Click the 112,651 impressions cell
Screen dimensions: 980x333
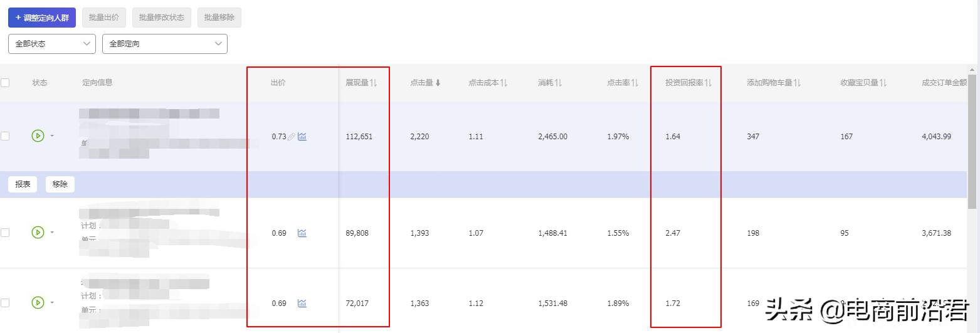pos(359,136)
